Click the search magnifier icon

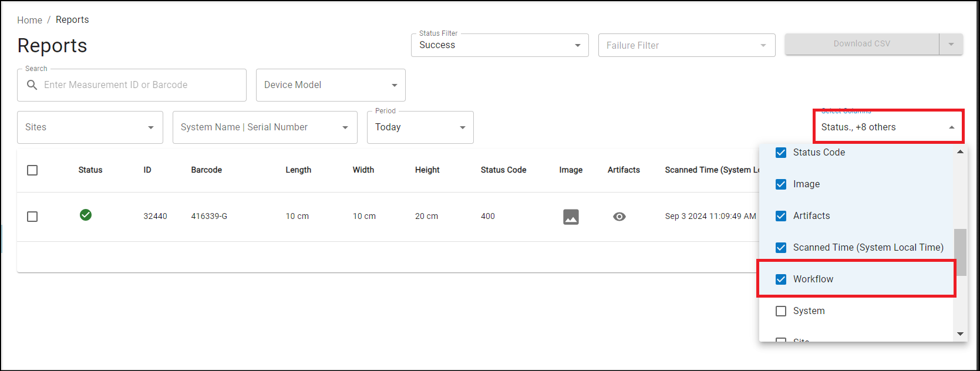tap(32, 85)
